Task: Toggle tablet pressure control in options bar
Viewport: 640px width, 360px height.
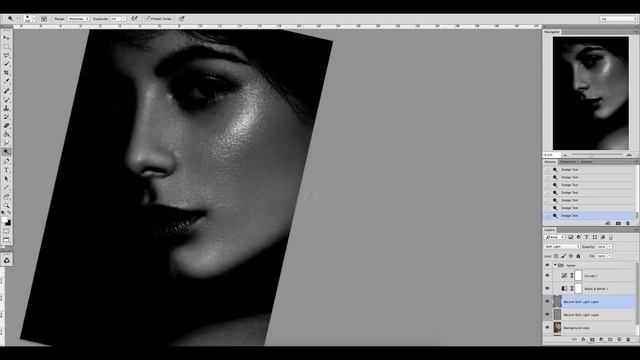Action: point(182,19)
